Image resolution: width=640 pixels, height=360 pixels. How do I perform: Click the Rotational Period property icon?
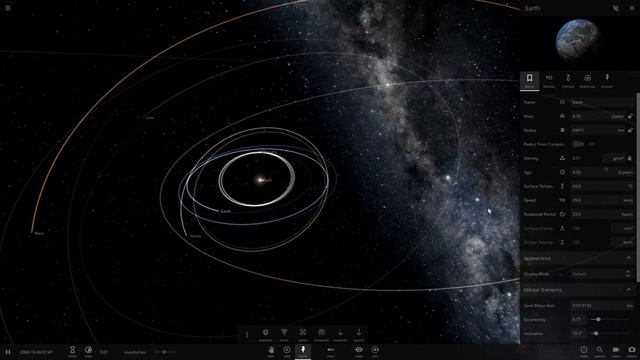pos(562,214)
